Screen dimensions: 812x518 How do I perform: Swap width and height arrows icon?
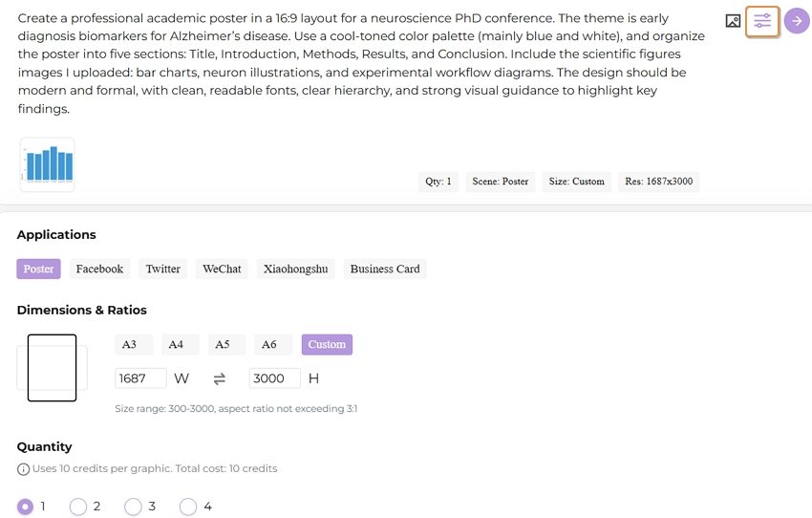[220, 378]
